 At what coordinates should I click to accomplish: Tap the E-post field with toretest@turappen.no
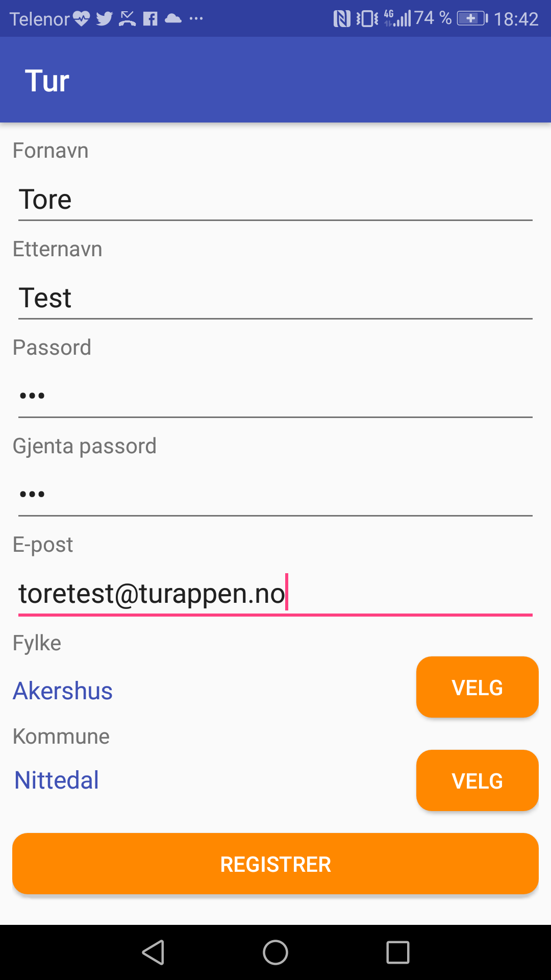click(275, 593)
